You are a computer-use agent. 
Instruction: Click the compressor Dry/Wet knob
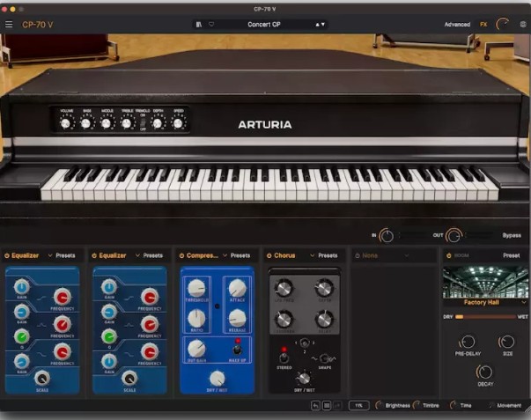pyautogui.click(x=217, y=379)
